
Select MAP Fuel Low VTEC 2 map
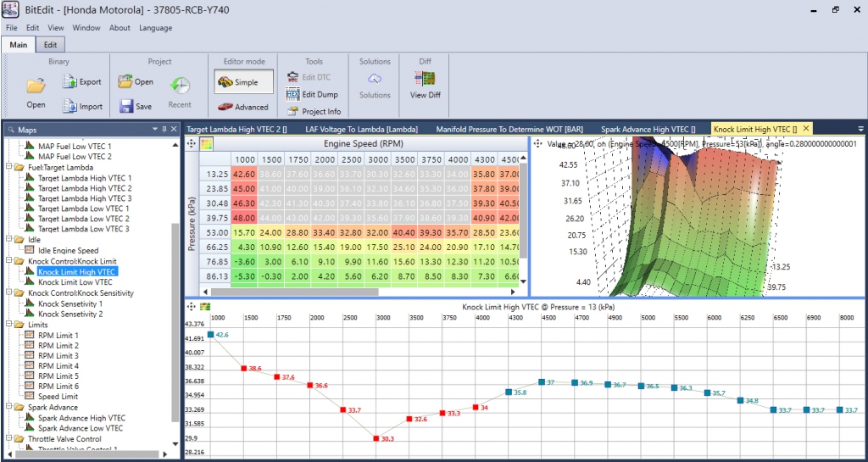click(x=75, y=157)
